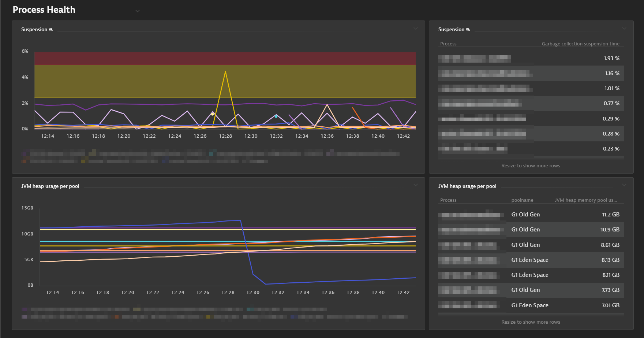Expand the Suspension % chart tile menu chevron
Image resolution: width=644 pixels, height=338 pixels.
pos(416,28)
